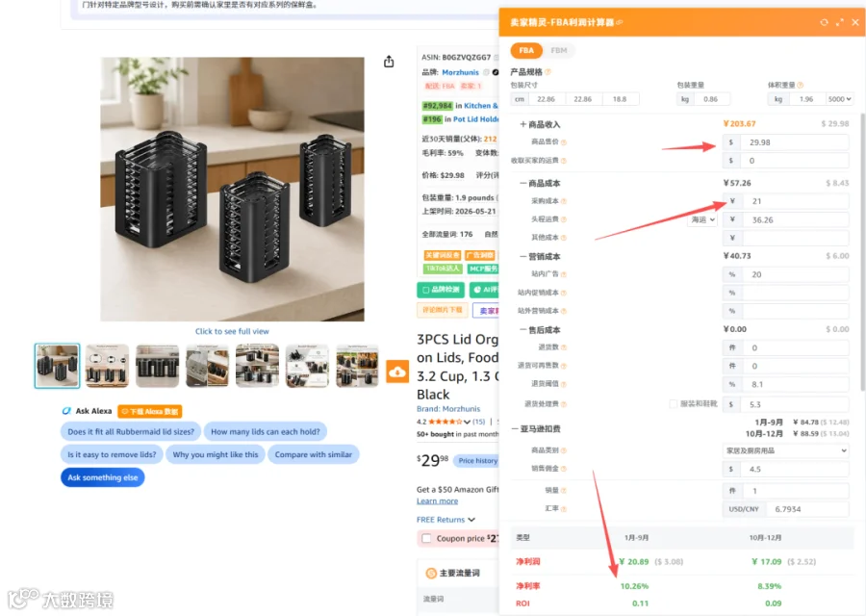The image size is (866, 616).
Task: Click help icon beside 头程运费
Action: pos(564,219)
